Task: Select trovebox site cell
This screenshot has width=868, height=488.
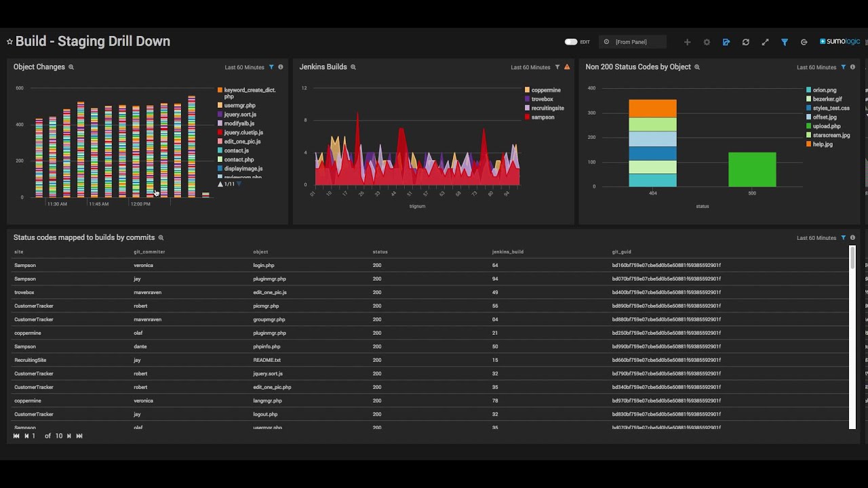Action: pyautogui.click(x=24, y=293)
